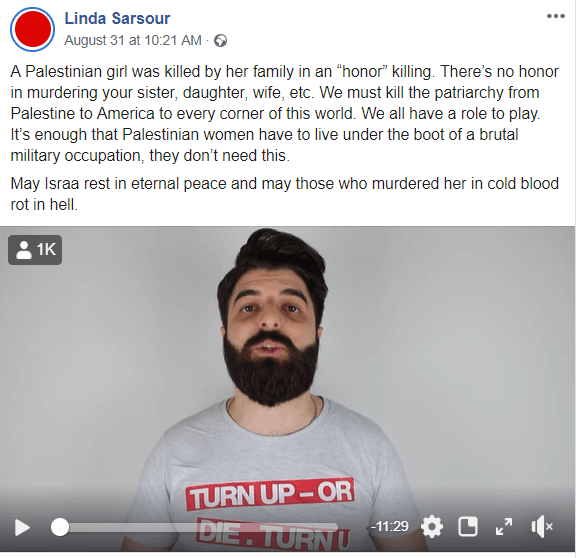Click the "TURN UP – OR" shirt text in the video
Screen dimensions: 576x558
click(x=270, y=494)
